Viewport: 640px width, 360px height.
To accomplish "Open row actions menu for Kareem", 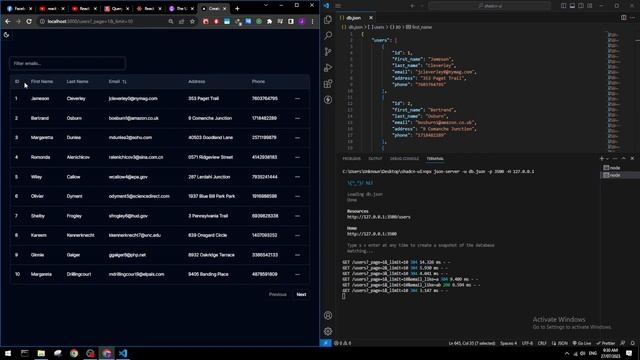I will tap(297, 235).
